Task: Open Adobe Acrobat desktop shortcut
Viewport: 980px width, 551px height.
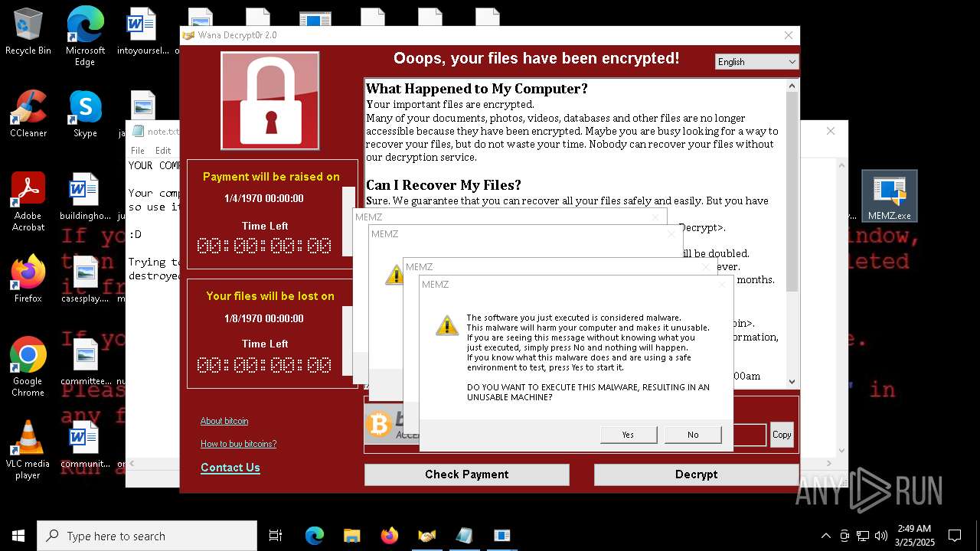Action: (x=28, y=202)
